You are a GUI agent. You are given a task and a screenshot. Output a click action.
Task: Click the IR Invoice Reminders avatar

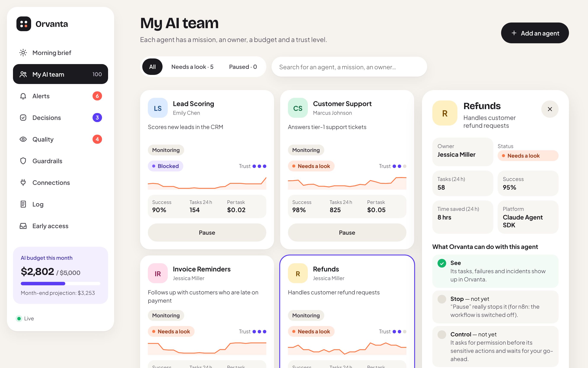pos(158,273)
